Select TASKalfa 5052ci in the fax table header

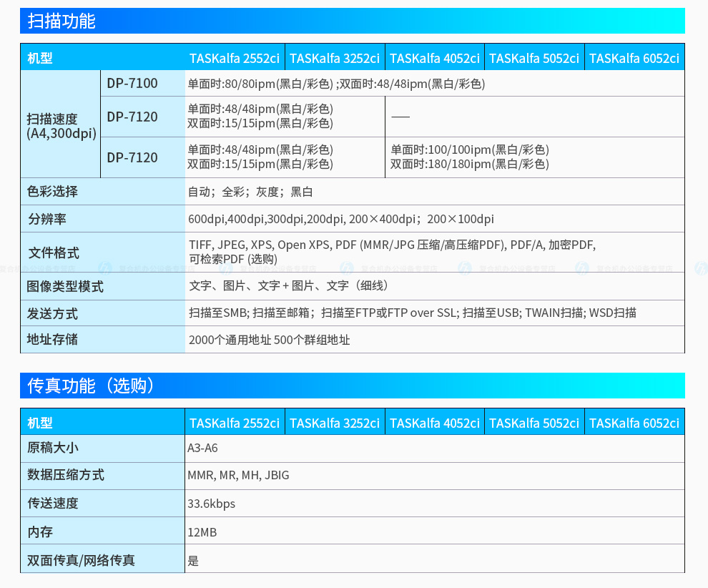pos(534,423)
